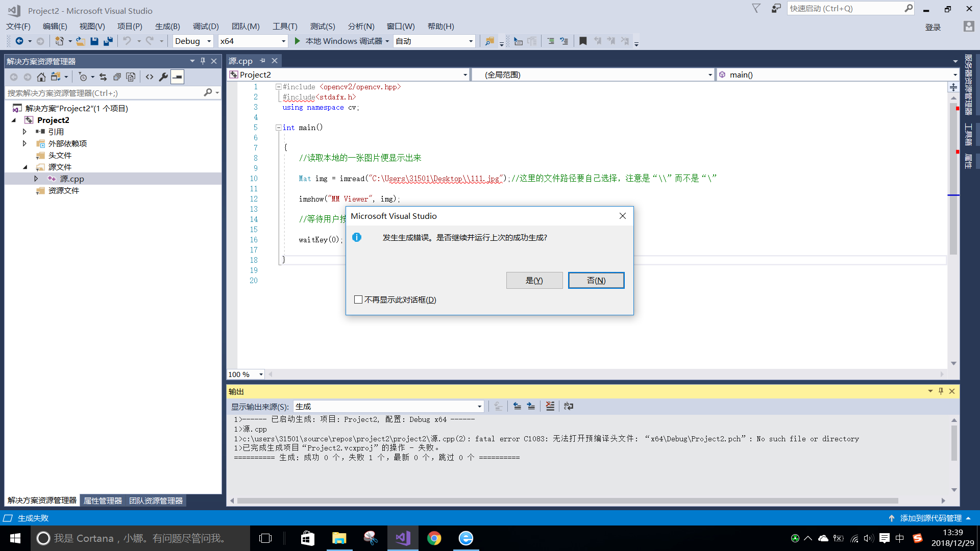
Task: Open the output source 生成 dropdown
Action: (x=388, y=406)
